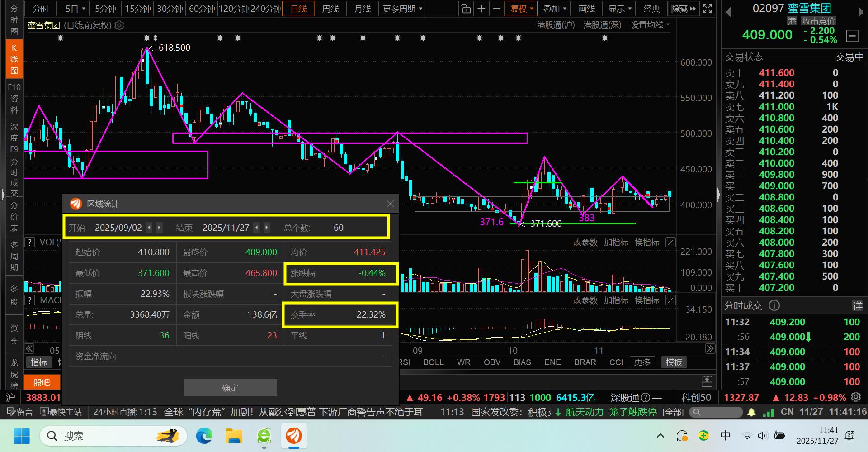This screenshot has width=868, height=452.
Task: Open chart settings gear beside 蜜雪集团 title
Action: 119,25
